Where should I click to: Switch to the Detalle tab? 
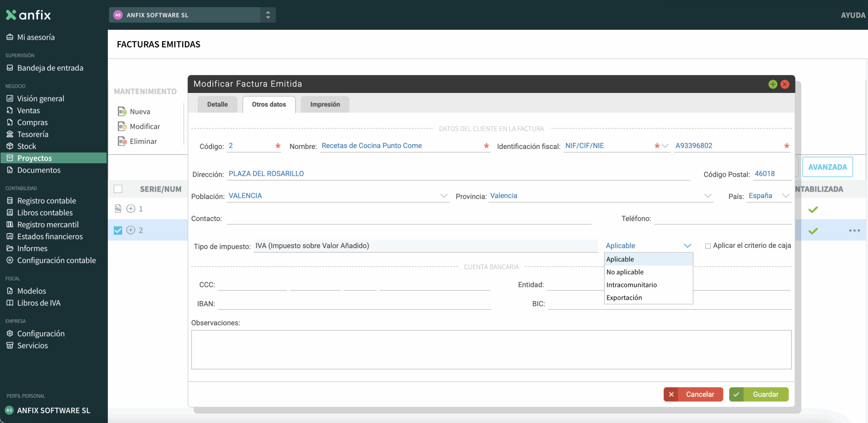pyautogui.click(x=217, y=104)
